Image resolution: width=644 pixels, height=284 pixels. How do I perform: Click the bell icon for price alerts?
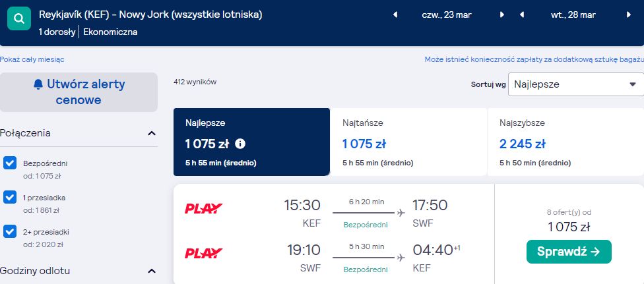tap(38, 84)
